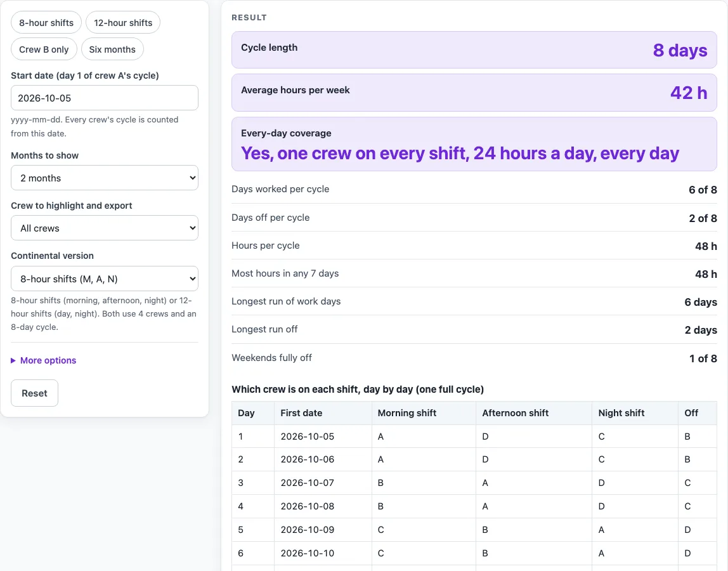This screenshot has width=728, height=571.
Task: Focus the Start date input field
Action: tap(105, 98)
